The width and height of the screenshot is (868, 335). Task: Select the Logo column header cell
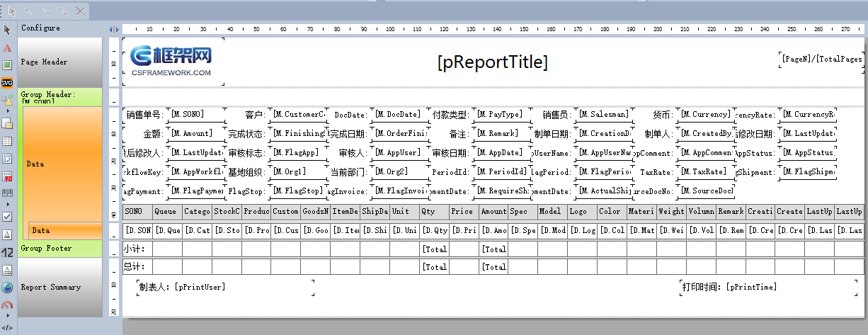click(x=582, y=212)
